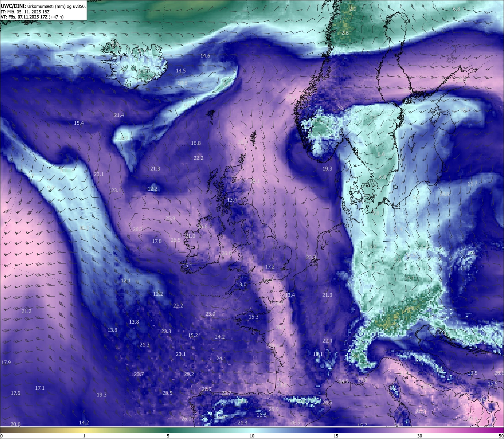Select the 14.5 value label
Screen dimensions: 504x439
[181, 71]
